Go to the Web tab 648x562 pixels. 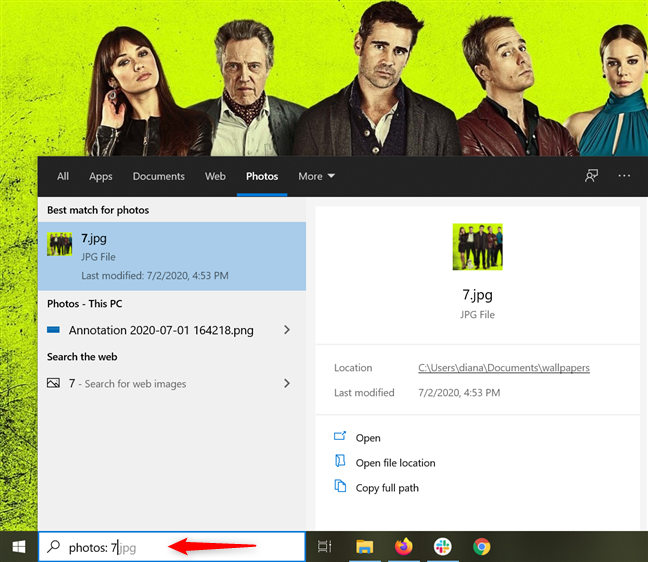[215, 176]
